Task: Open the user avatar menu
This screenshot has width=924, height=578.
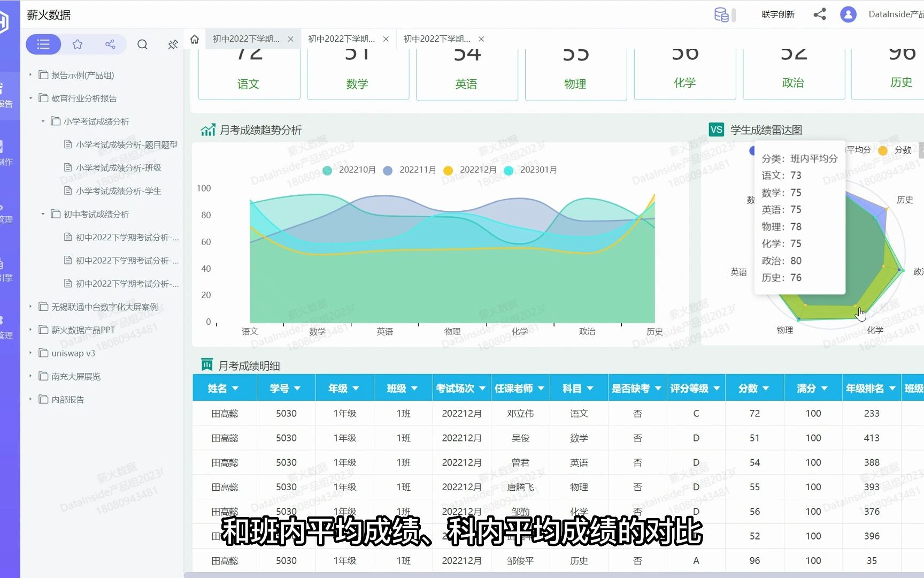Action: 848,14
